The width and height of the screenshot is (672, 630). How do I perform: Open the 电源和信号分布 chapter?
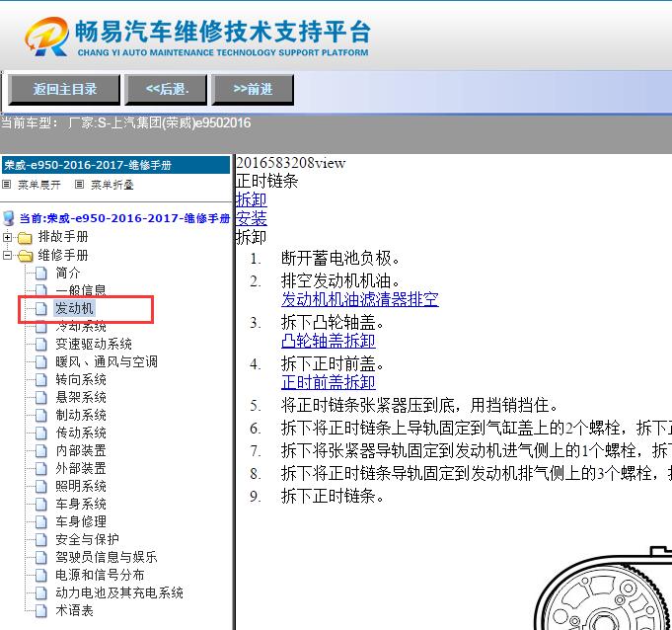100,575
